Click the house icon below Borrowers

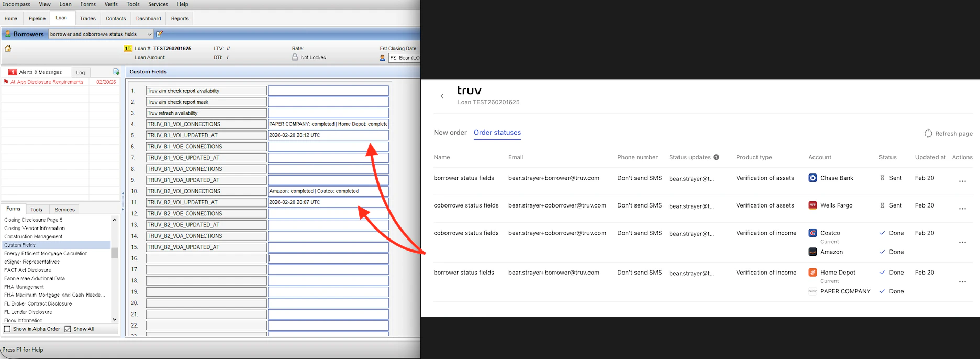coord(8,49)
